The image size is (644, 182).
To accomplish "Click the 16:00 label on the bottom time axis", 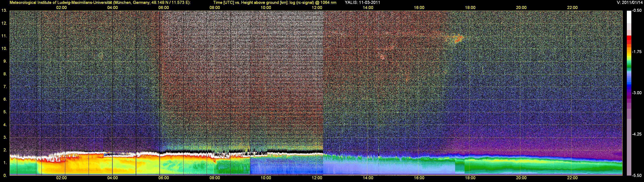I will (419, 178).
